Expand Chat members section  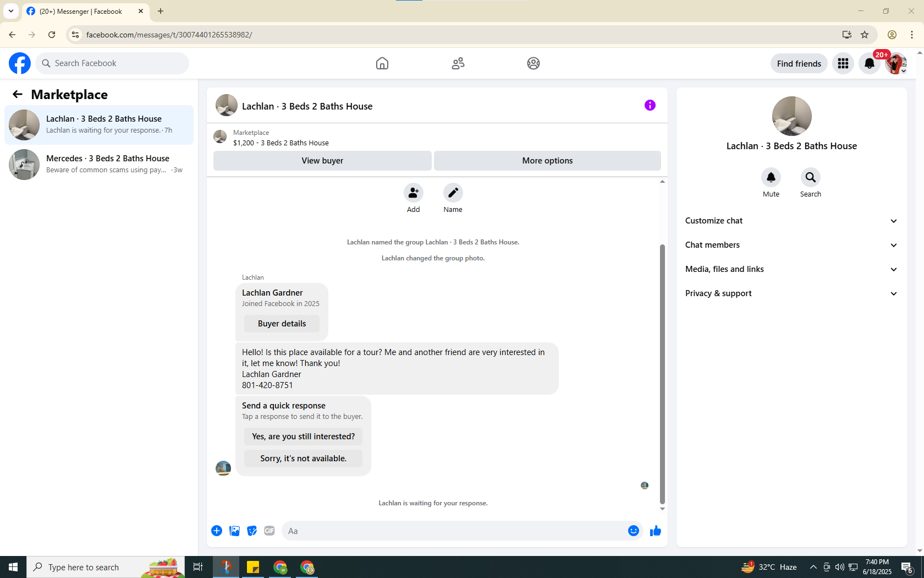791,245
